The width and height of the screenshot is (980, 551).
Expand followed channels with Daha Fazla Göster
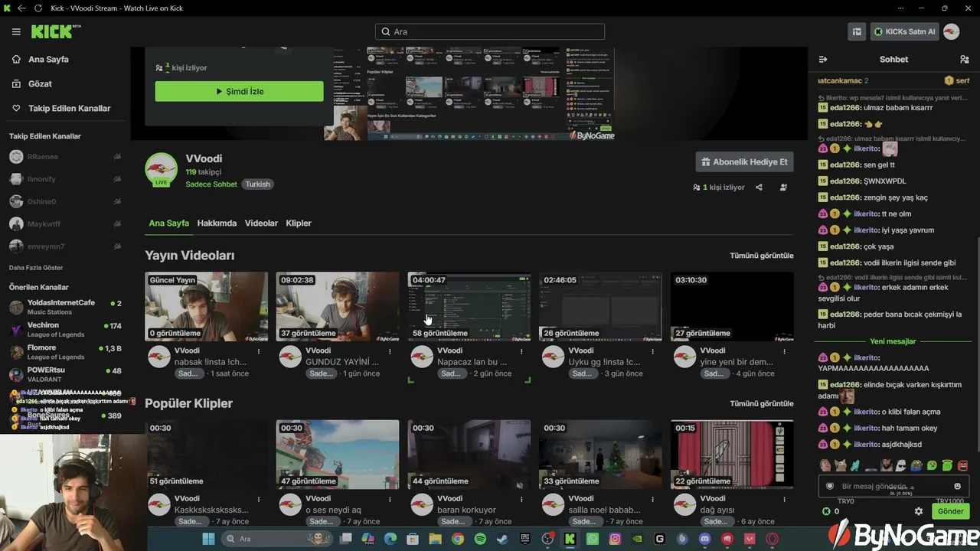(36, 268)
